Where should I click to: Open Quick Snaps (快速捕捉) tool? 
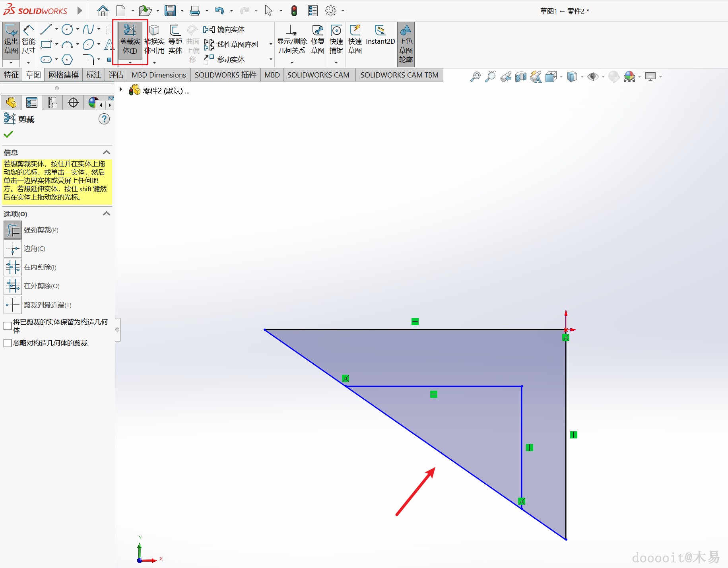[x=336, y=39]
